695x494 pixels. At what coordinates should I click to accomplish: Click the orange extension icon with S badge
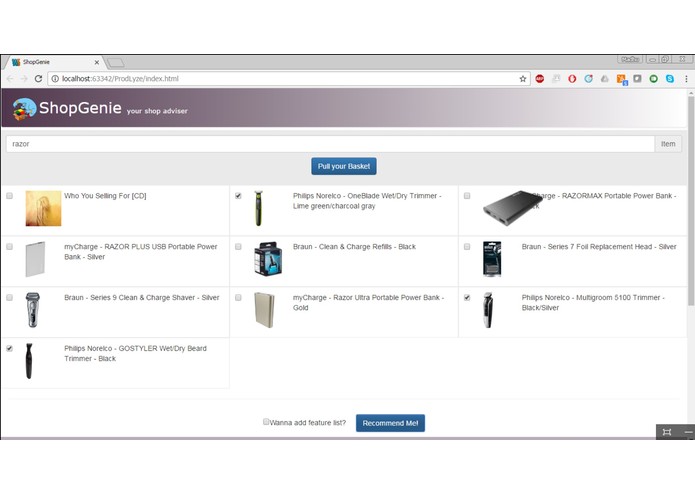coord(621,79)
